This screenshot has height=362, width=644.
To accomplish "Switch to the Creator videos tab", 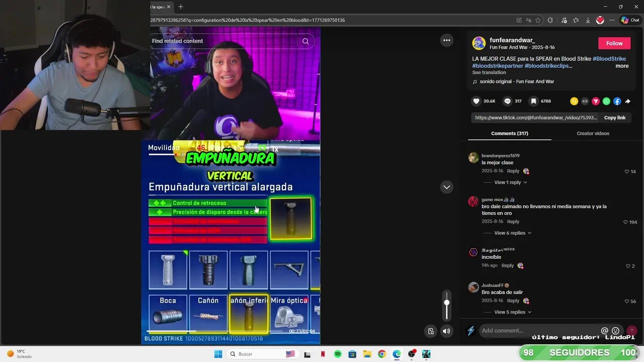I will point(593,133).
